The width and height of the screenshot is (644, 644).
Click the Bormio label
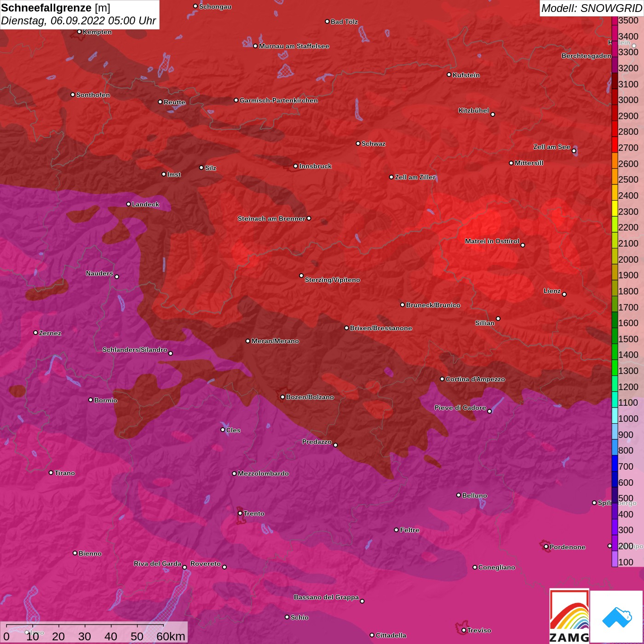pyautogui.click(x=106, y=400)
